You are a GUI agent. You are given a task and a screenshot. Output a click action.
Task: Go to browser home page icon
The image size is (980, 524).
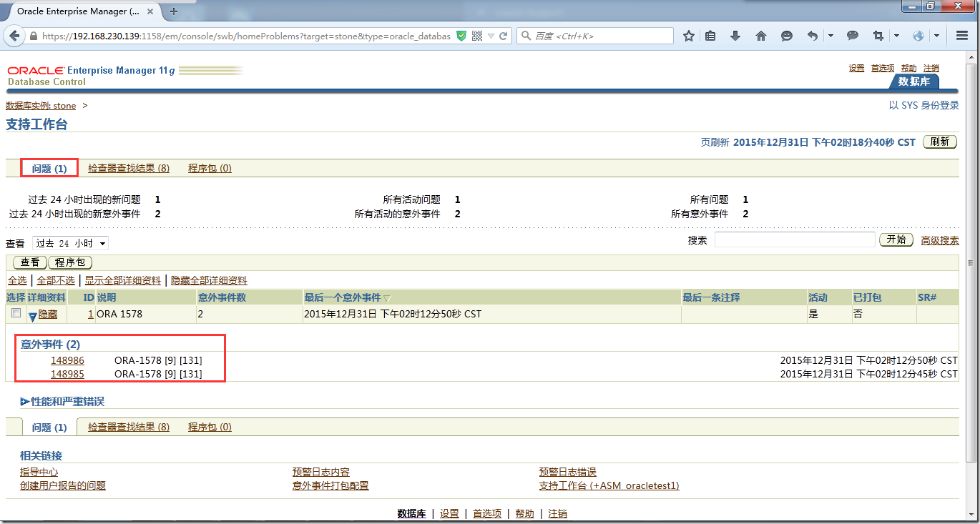pyautogui.click(x=761, y=36)
